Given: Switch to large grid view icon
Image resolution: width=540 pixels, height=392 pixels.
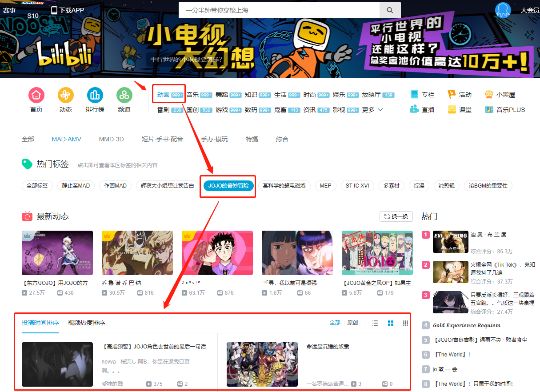Looking at the screenshot, I should point(391,323).
